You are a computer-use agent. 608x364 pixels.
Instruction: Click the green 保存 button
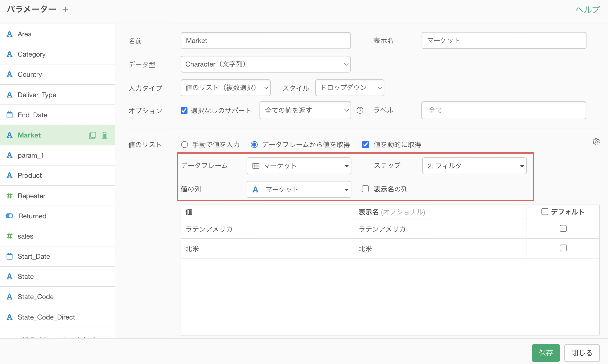click(x=545, y=353)
